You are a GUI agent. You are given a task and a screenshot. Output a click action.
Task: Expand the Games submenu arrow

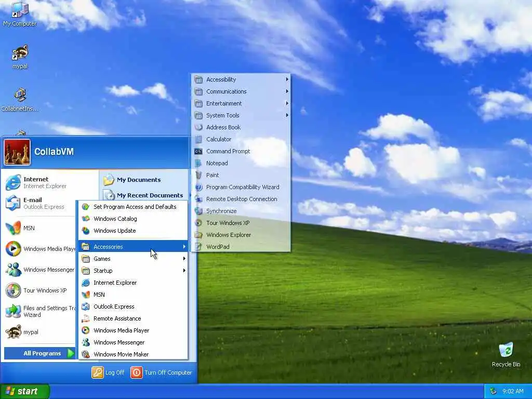tap(184, 259)
